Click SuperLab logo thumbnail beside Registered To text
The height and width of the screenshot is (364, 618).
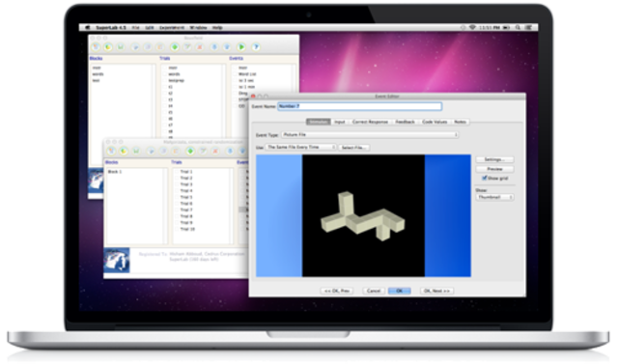pyautogui.click(x=117, y=260)
